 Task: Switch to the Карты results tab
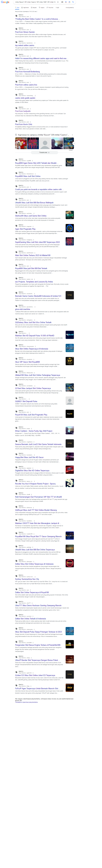tap(42, 7)
